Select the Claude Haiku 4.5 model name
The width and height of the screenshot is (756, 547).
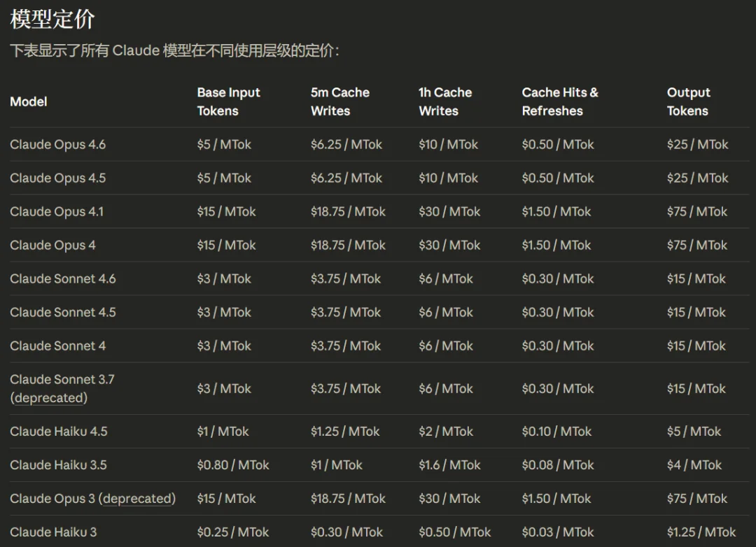[59, 432]
